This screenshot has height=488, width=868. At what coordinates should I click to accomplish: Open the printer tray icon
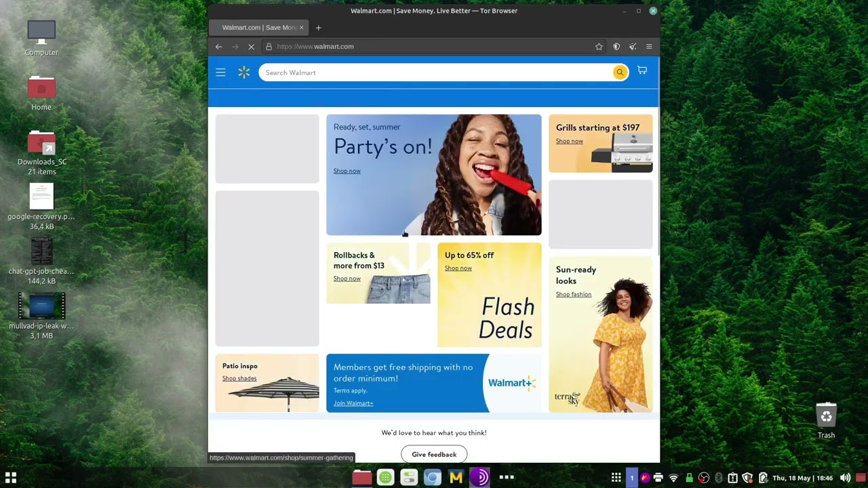(658, 478)
